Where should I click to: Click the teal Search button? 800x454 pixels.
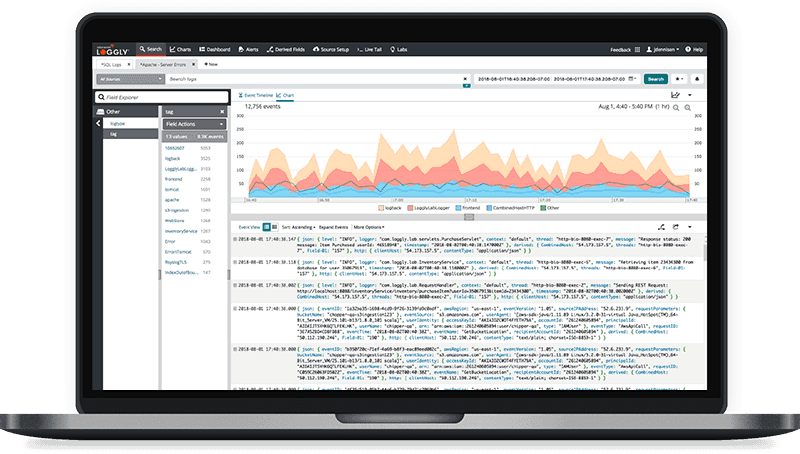pyautogui.click(x=655, y=78)
